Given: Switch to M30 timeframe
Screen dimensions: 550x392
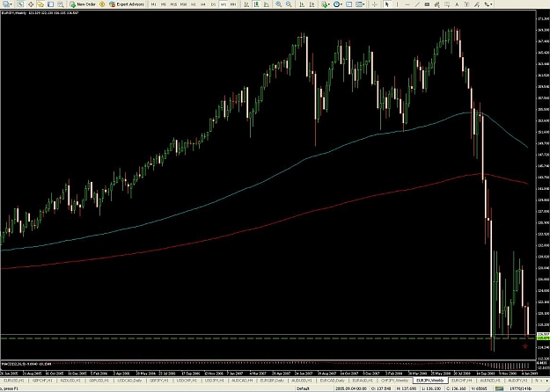Looking at the screenshot, I should (183, 4).
